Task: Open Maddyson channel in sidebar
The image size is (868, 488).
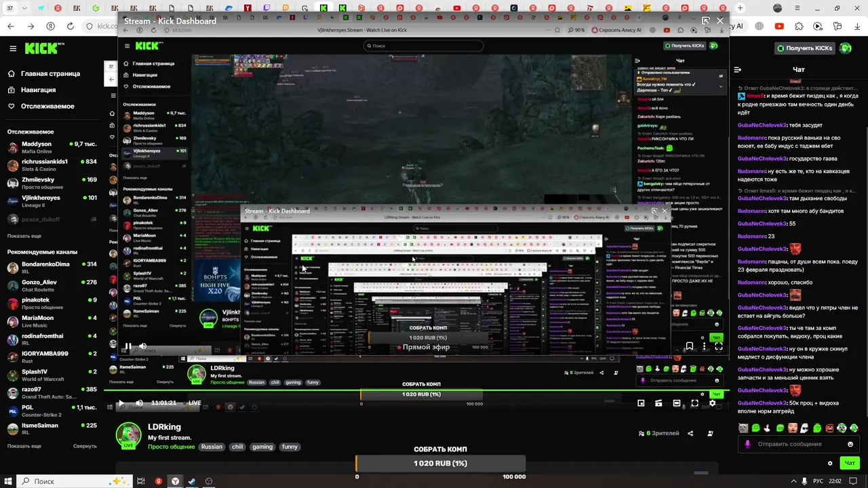Action: [52, 147]
